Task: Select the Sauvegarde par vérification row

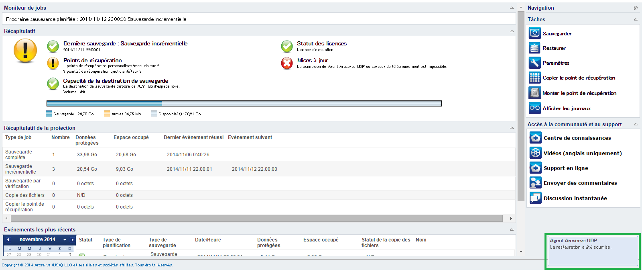Action: (259, 184)
